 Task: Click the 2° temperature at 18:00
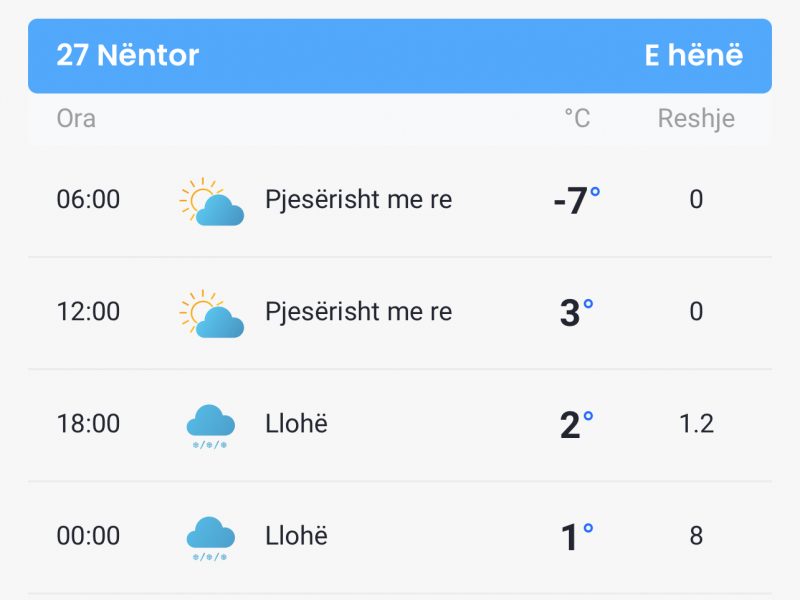pos(577,424)
